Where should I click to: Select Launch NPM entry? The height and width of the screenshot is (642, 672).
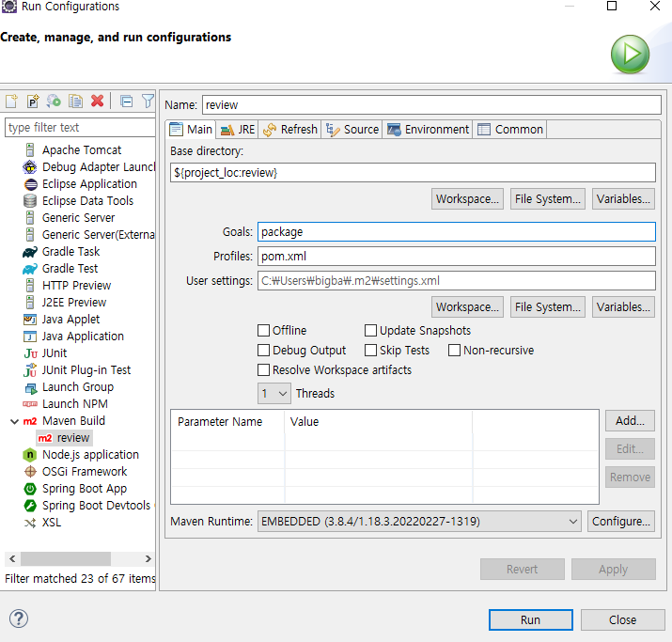tap(74, 403)
